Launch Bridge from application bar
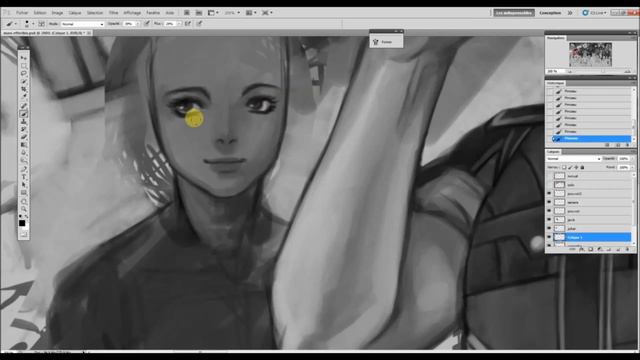The width and height of the screenshot is (640, 360). click(x=186, y=13)
